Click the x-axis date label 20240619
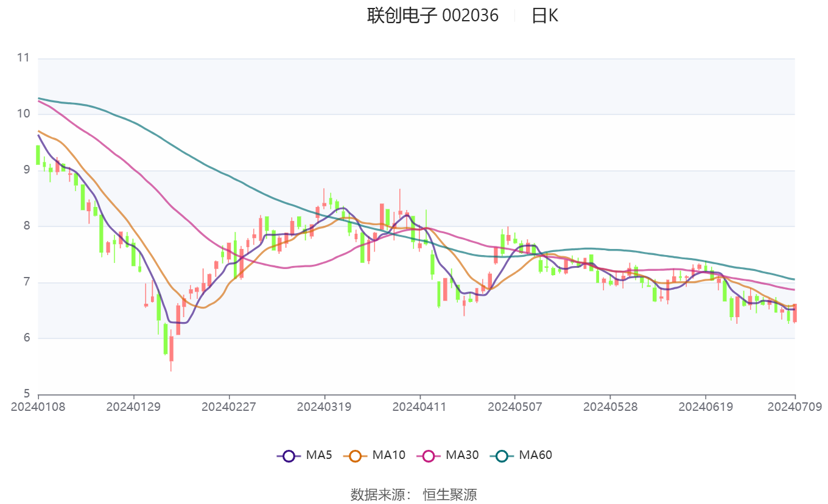Screen dimensions: 828x504 [x=705, y=407]
